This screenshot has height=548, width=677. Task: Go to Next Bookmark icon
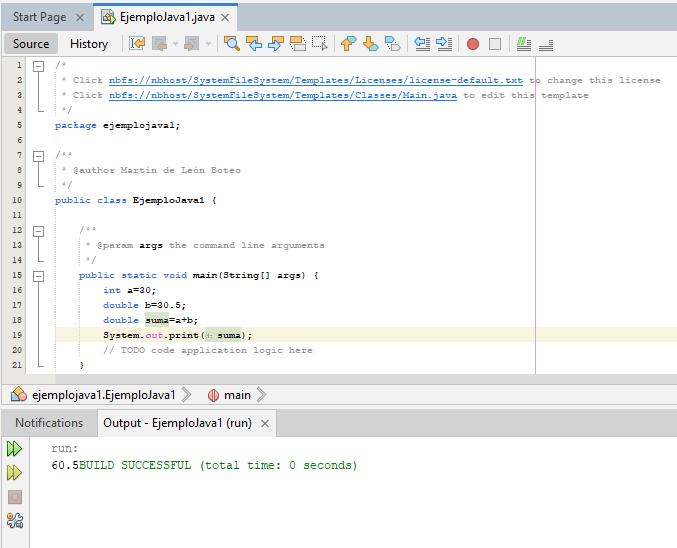click(370, 44)
